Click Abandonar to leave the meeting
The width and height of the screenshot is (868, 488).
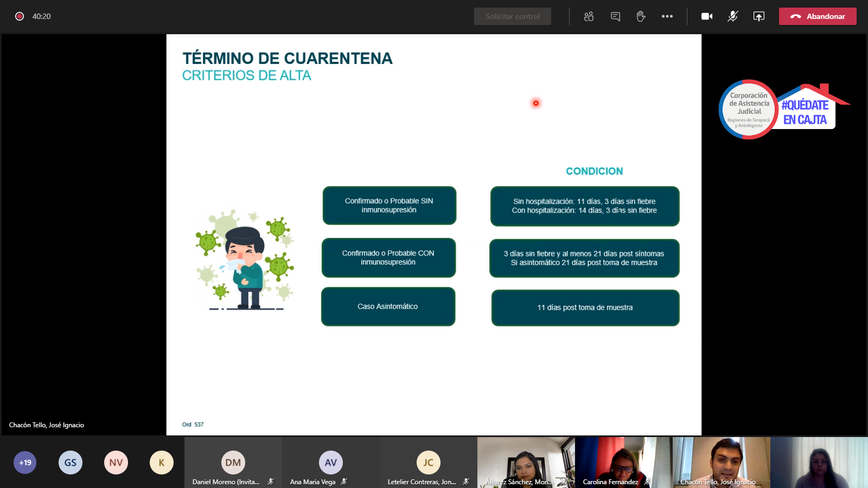tap(817, 16)
